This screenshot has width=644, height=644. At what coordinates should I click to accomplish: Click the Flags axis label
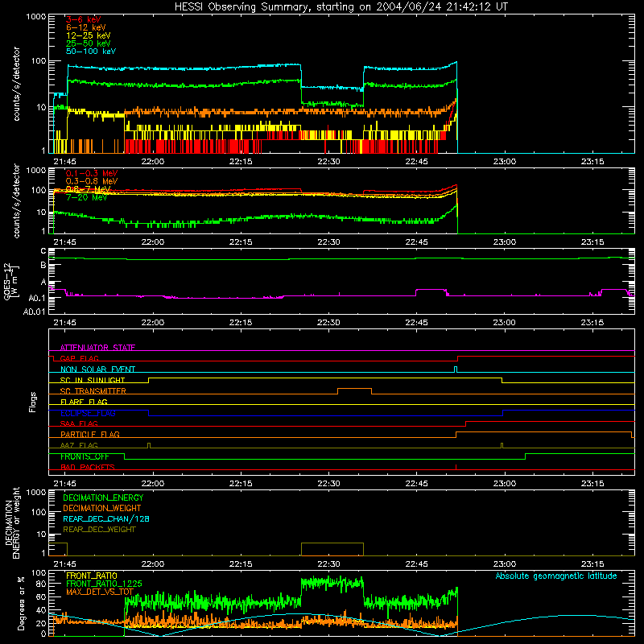click(x=33, y=402)
